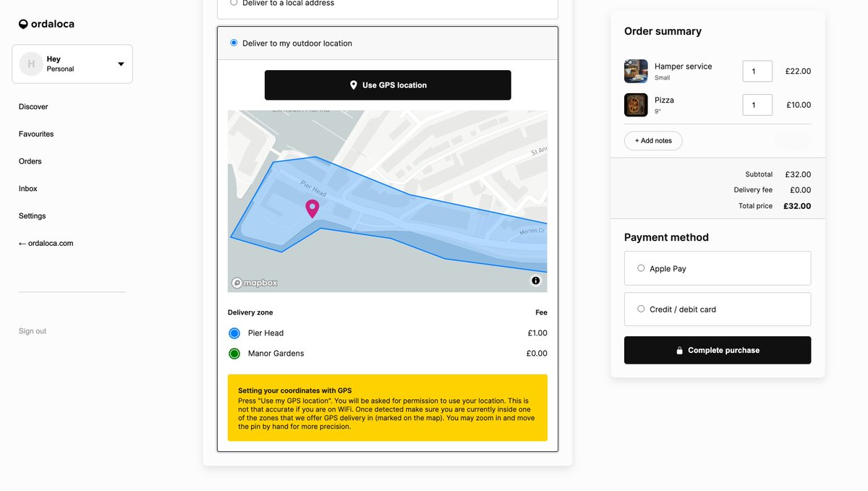The image size is (868, 491).
Task: Click the £0.00 Manor Gardens fee
Action: tap(537, 354)
